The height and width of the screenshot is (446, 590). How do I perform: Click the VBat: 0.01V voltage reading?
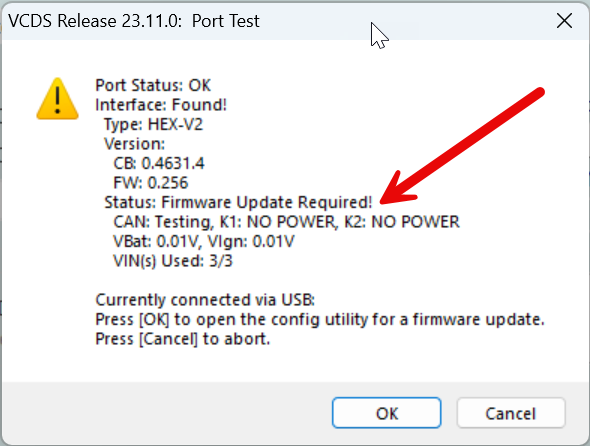[155, 242]
